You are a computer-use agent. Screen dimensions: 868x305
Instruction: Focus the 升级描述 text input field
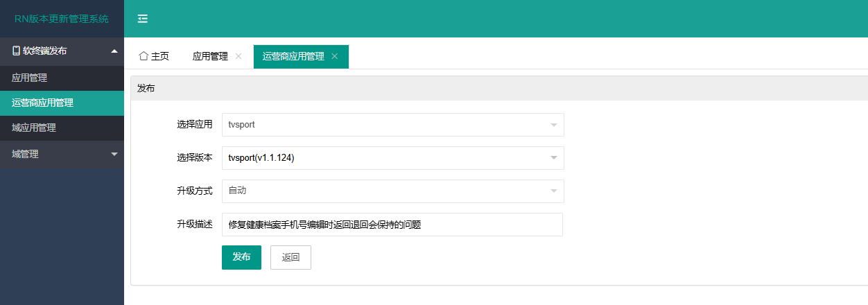(392, 225)
